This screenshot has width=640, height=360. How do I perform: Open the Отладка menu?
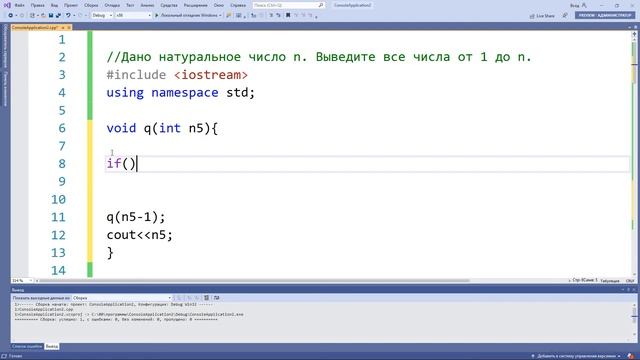pyautogui.click(x=111, y=5)
